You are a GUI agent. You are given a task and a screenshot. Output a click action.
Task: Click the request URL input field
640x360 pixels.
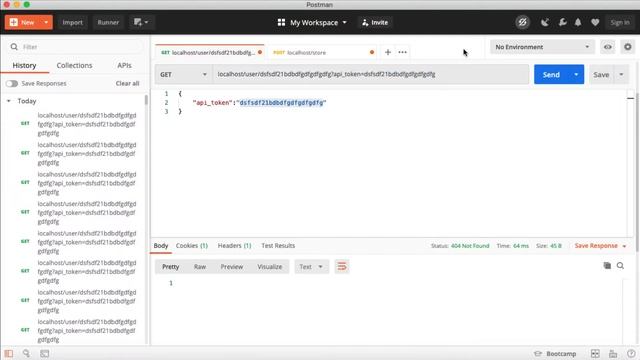371,74
